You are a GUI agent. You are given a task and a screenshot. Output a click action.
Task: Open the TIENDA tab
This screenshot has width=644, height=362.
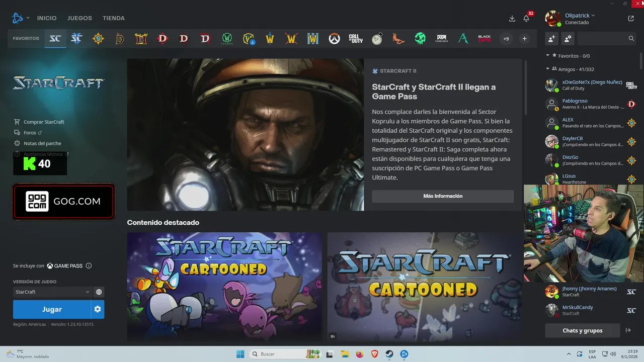tap(114, 18)
